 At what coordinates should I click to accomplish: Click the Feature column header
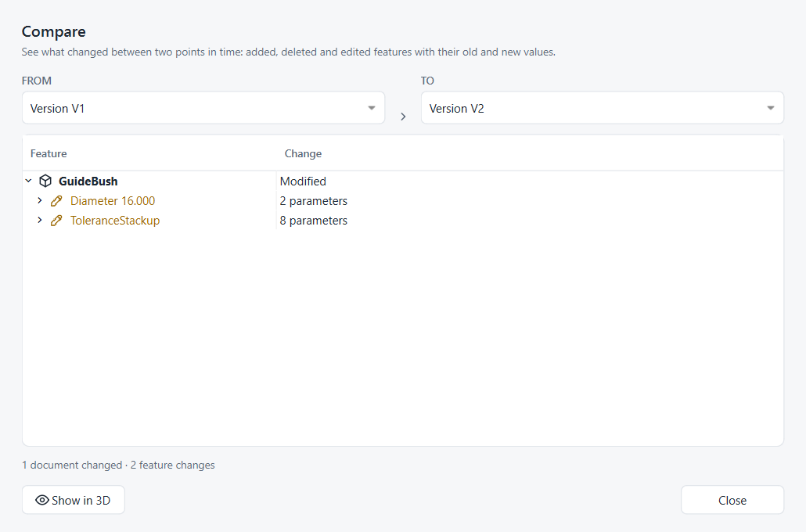tap(49, 153)
